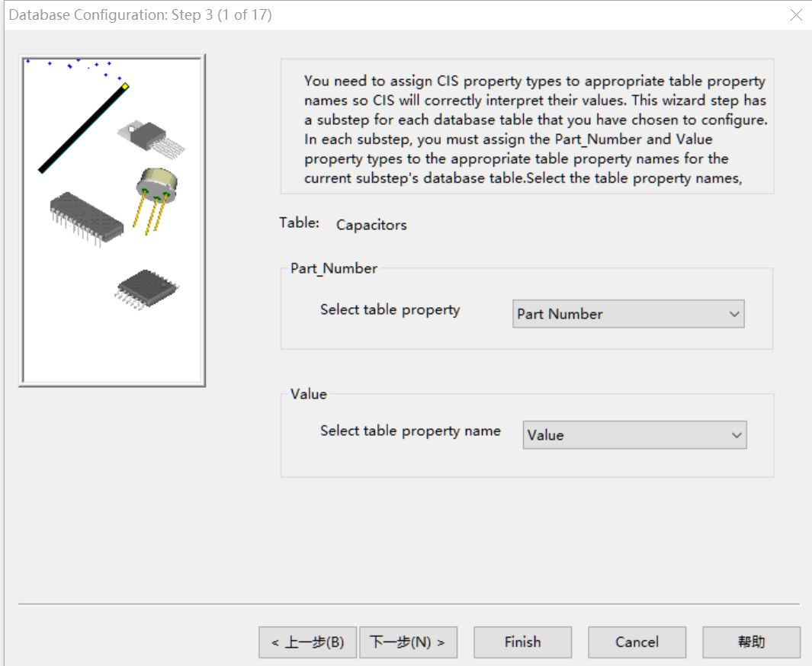Close the Database Configuration dialog
The height and width of the screenshot is (666, 812).
(x=795, y=14)
